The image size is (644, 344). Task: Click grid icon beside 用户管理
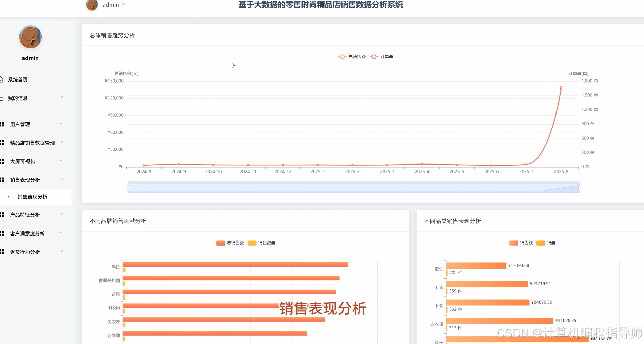[x=2, y=124]
